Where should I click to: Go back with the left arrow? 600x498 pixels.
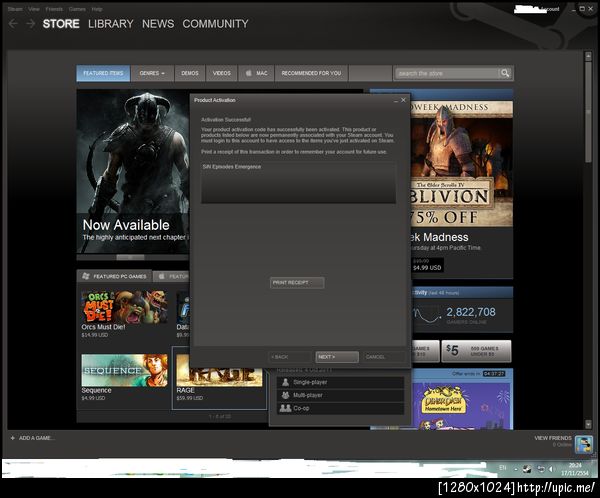coord(13,24)
